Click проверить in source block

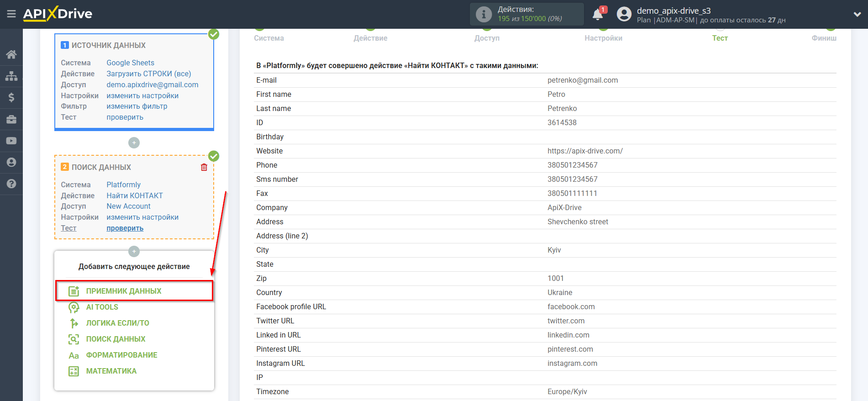(x=125, y=117)
